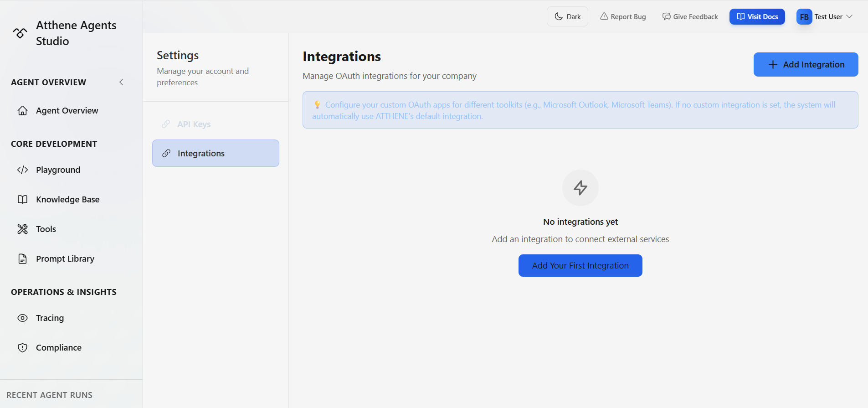Click the Compliance shield icon
The height and width of the screenshot is (408, 868).
point(22,348)
